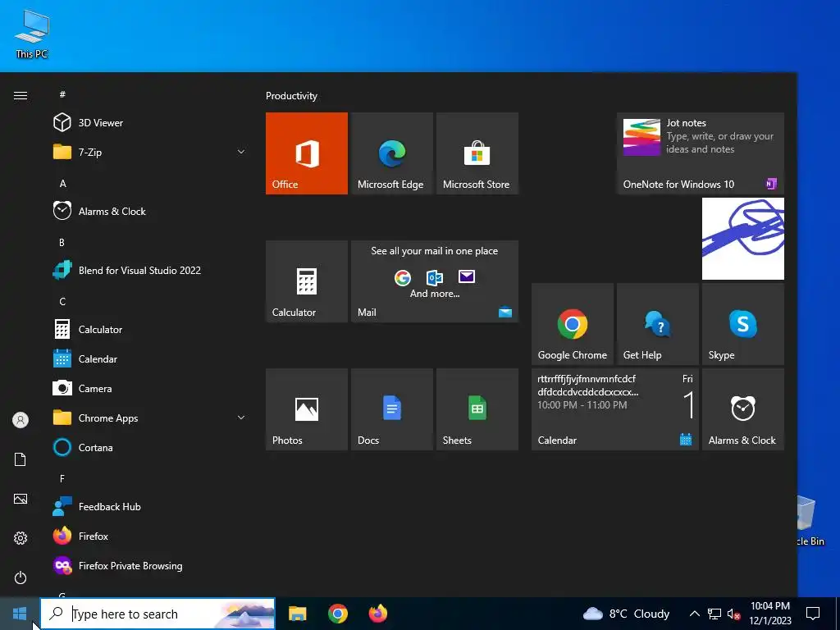Viewport: 840px width, 630px height.
Task: Open the blue scribble drawing tile
Action: [743, 239]
